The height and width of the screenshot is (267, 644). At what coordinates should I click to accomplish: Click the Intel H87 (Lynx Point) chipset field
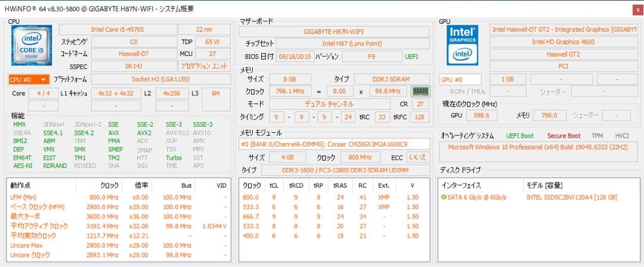(353, 44)
